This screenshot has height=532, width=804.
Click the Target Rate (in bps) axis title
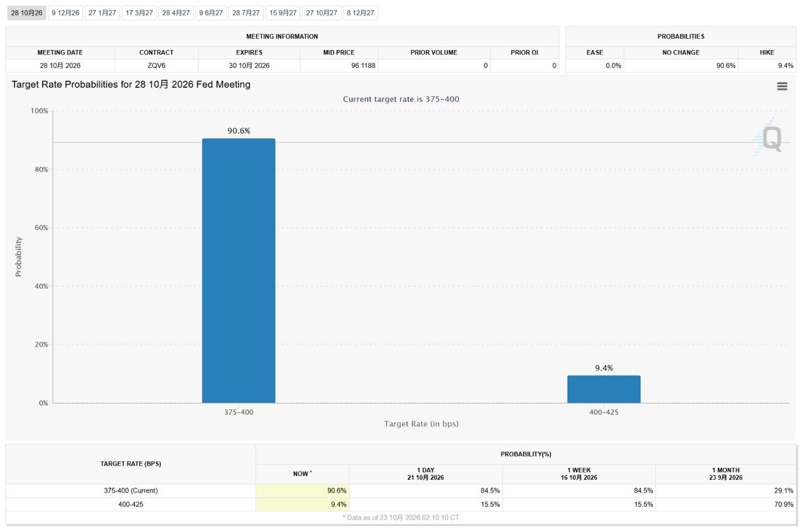[x=421, y=424]
